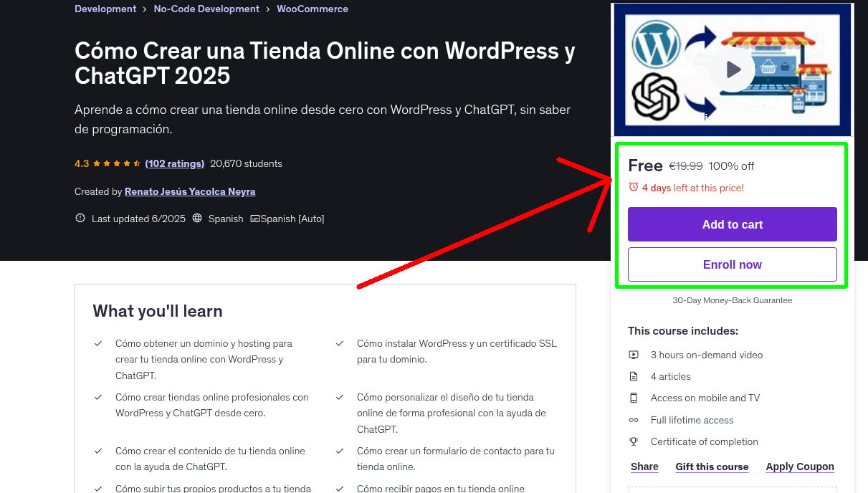Open instructor Renato Jesús Yacolca Neyra profile
The width and height of the screenshot is (868, 493).
[x=190, y=191]
